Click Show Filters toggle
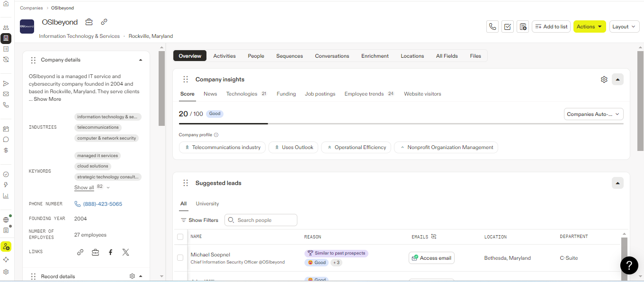This screenshot has width=644, height=282. [x=199, y=220]
